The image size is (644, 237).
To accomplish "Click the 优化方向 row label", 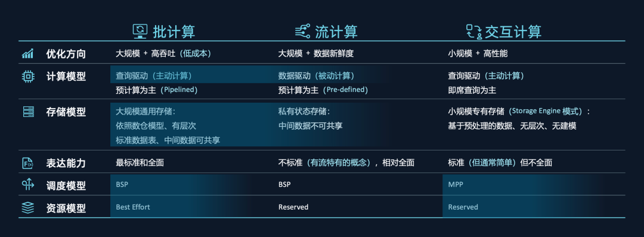I will click(66, 54).
